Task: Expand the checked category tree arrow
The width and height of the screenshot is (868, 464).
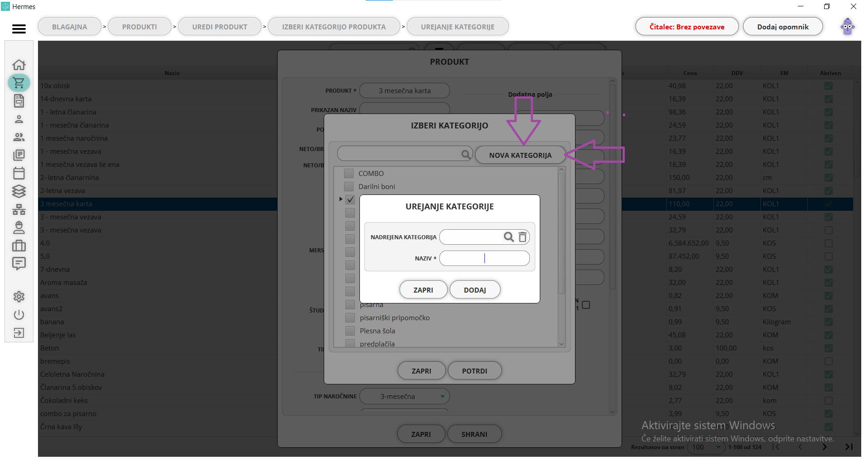Action: coord(341,199)
